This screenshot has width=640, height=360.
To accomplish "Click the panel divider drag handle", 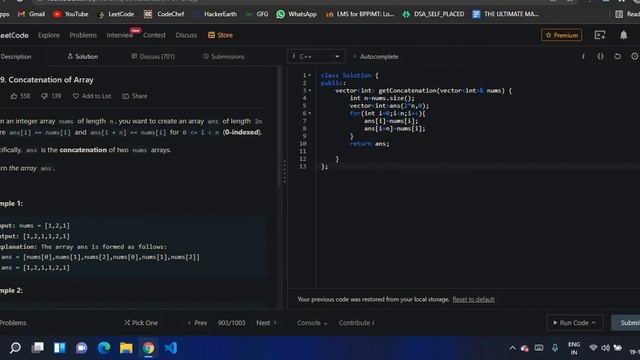I will point(284,171).
